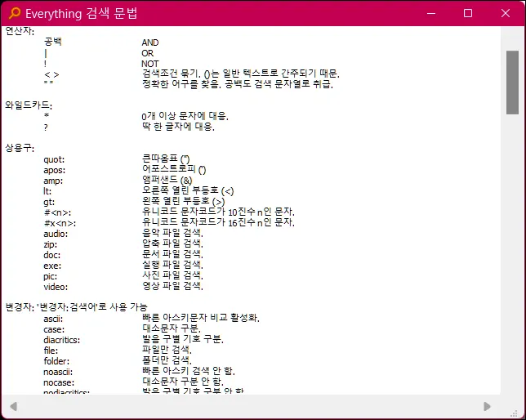Click the 'exe:' macro entry
526x420 pixels.
point(52,266)
